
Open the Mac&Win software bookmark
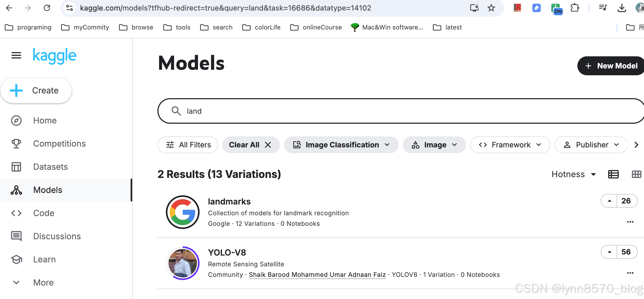387,27
